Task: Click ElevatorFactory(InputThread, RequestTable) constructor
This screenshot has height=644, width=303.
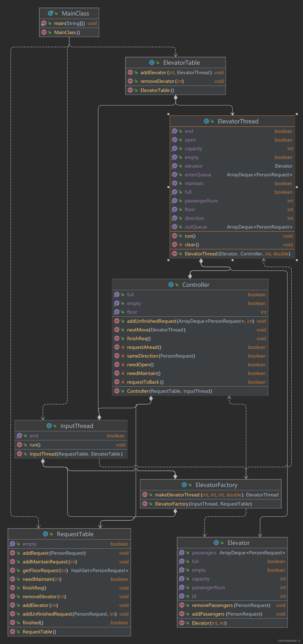Action: [210, 504]
